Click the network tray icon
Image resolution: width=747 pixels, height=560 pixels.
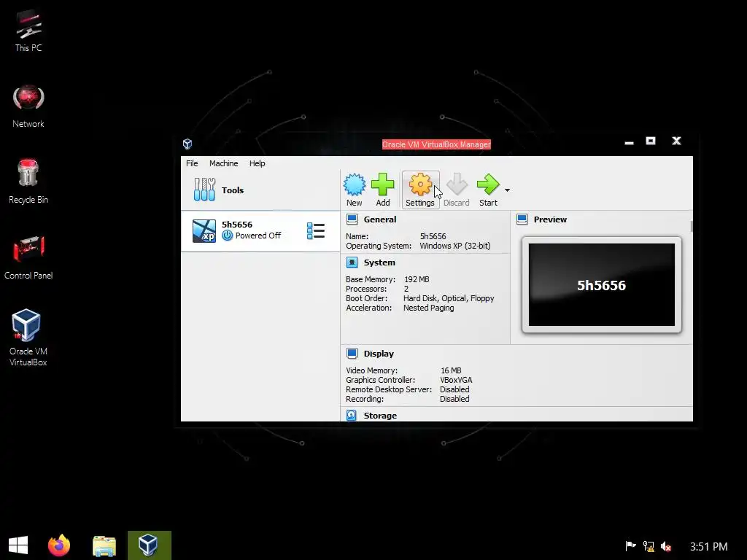tap(649, 546)
